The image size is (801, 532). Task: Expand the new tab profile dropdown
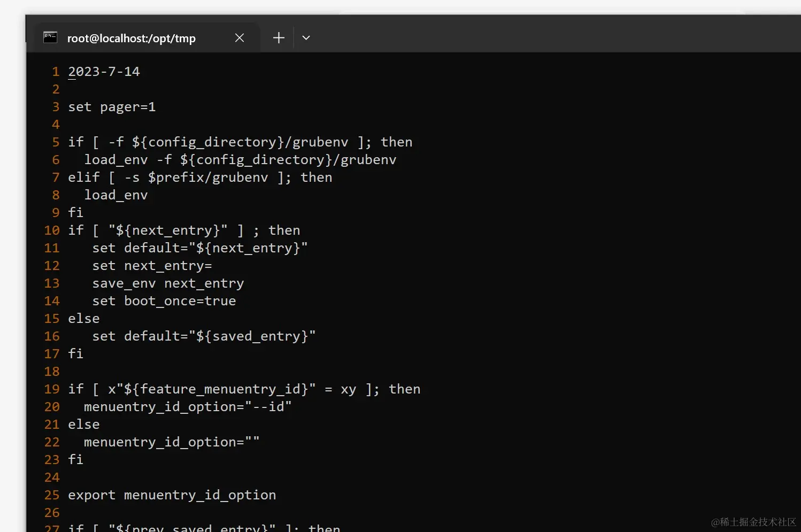(x=306, y=38)
